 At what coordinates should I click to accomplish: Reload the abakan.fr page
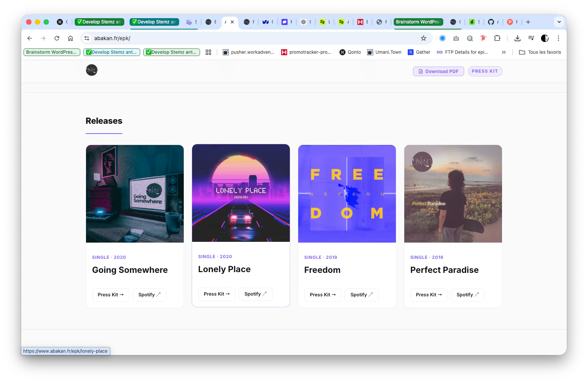57,38
